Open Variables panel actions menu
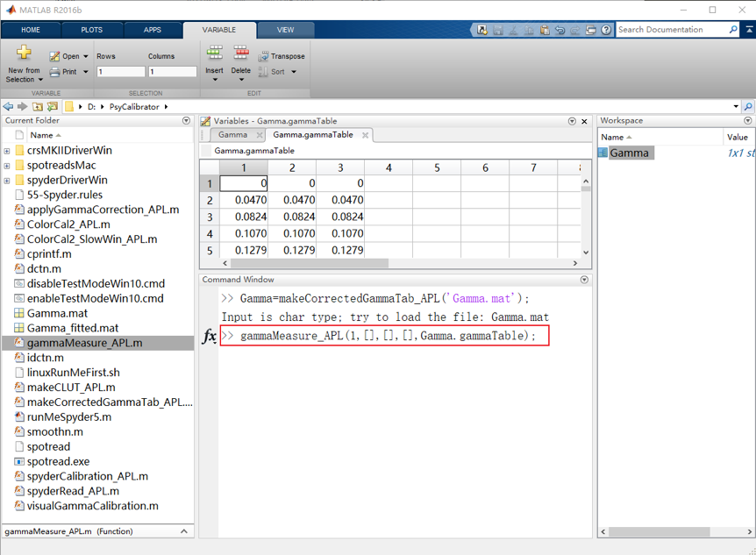 click(x=572, y=122)
